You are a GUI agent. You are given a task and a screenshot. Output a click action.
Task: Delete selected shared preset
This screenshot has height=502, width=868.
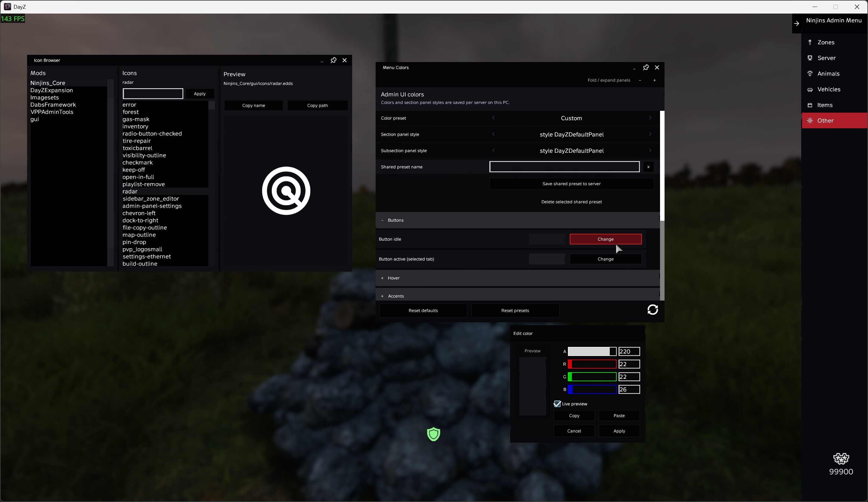(572, 202)
